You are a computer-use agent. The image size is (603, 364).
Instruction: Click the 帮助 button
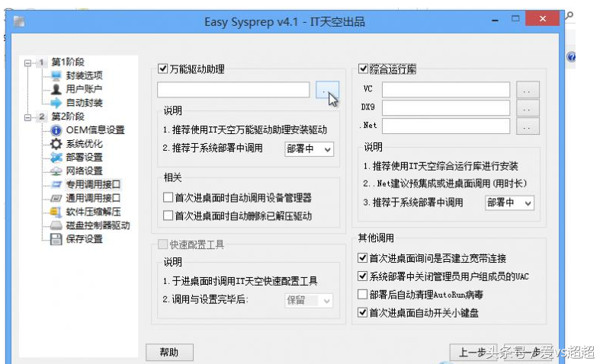click(x=169, y=352)
